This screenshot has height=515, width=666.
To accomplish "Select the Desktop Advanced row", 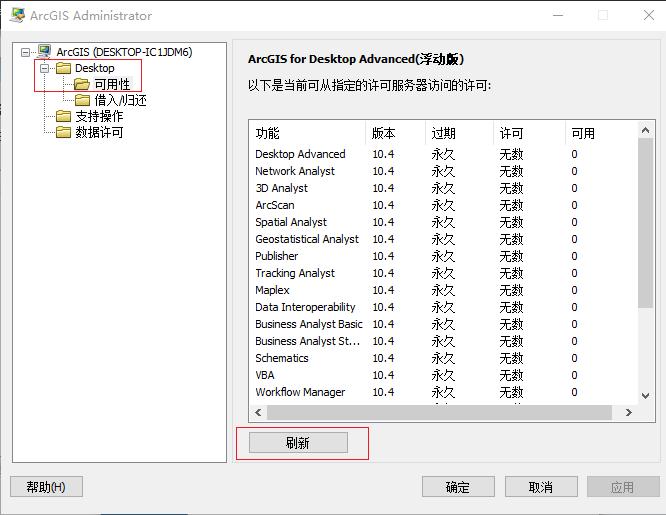I will 443,154.
